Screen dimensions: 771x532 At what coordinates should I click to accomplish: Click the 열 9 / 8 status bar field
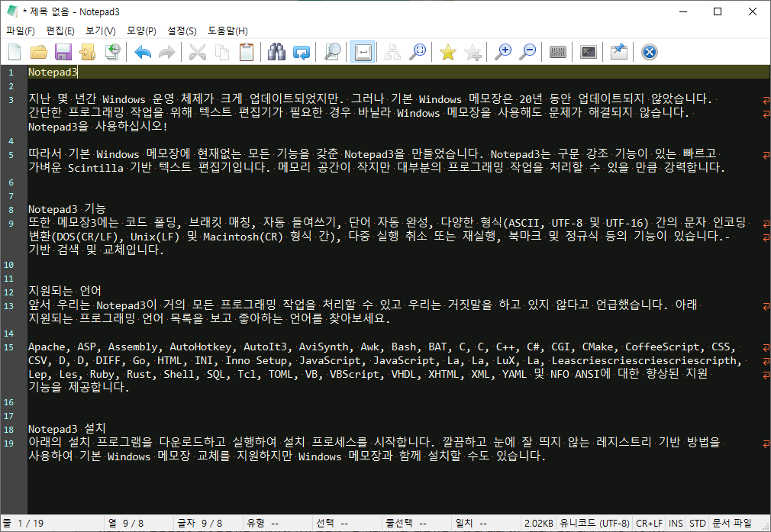pyautogui.click(x=140, y=523)
